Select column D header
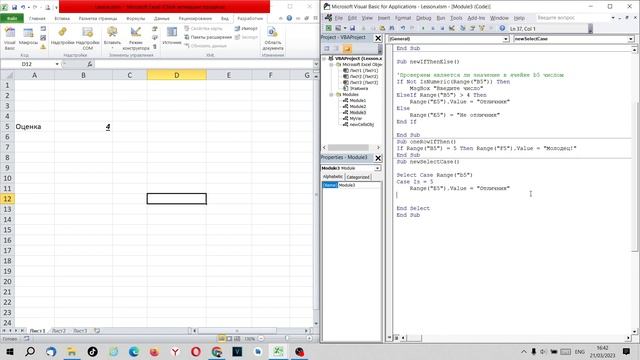The height and width of the screenshot is (360, 640). pyautogui.click(x=176, y=75)
